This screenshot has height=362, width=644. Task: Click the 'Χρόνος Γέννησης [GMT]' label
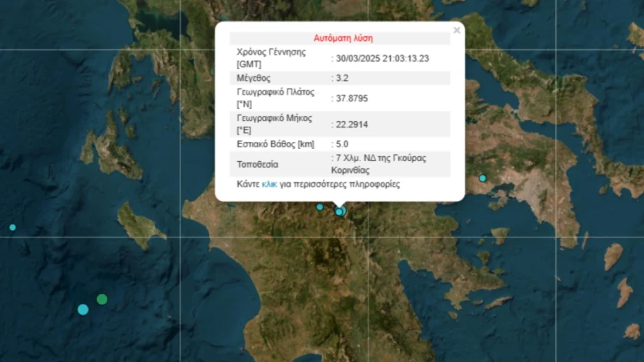[x=271, y=58]
